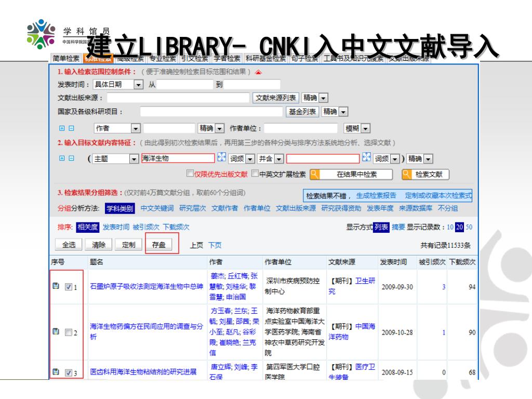
Task: Click expand-term icon after second keyword field
Action: coord(366,157)
